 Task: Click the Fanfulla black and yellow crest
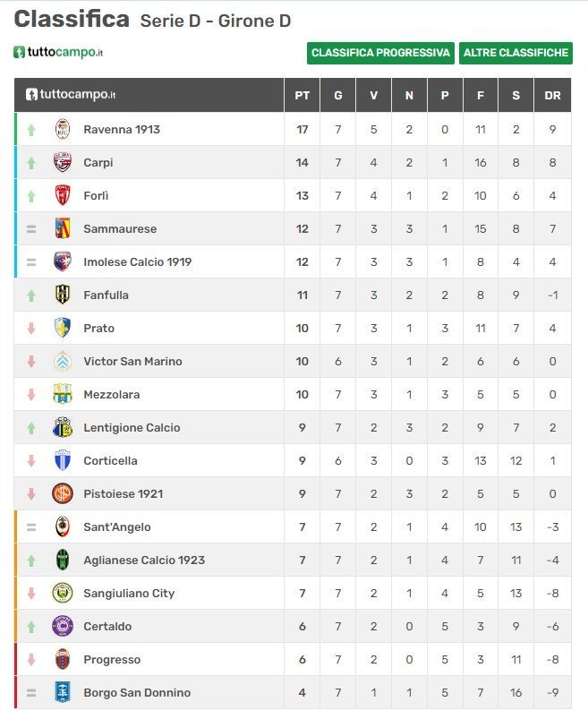pos(63,295)
